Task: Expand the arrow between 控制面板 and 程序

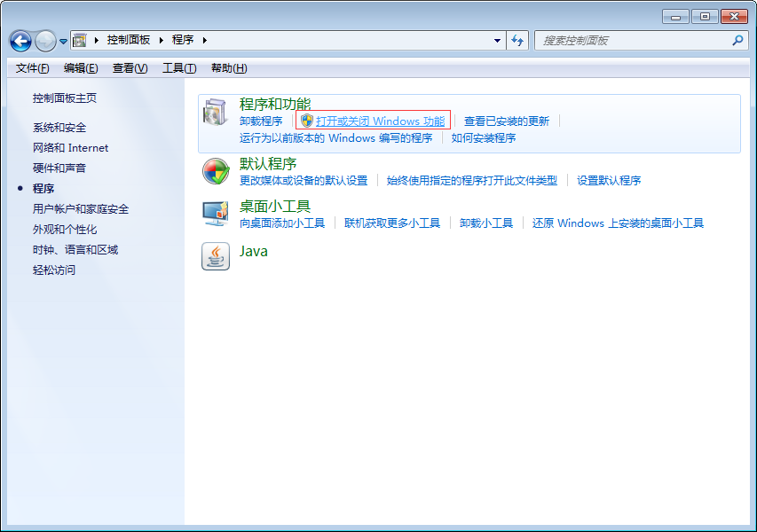Action: [162, 41]
